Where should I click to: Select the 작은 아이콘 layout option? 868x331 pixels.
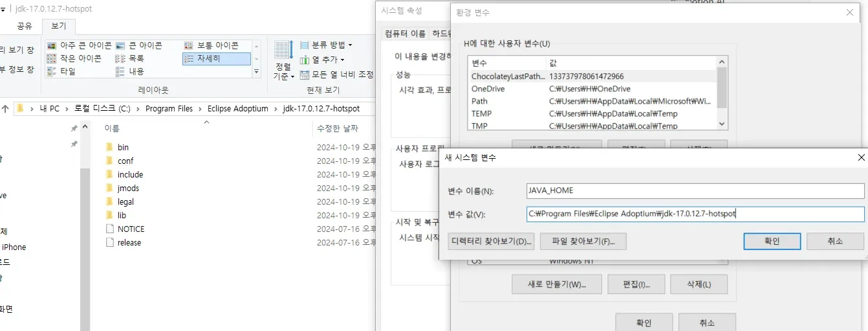74,58
